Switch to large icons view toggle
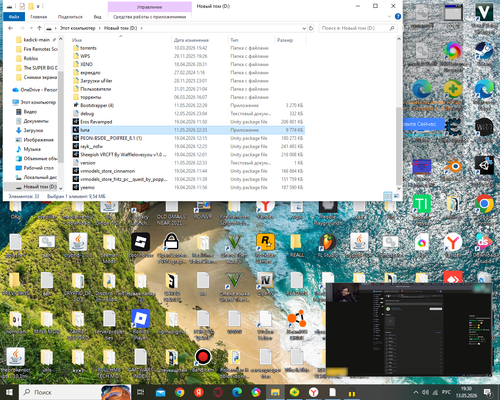The width and height of the screenshot is (500, 400). click(x=397, y=196)
